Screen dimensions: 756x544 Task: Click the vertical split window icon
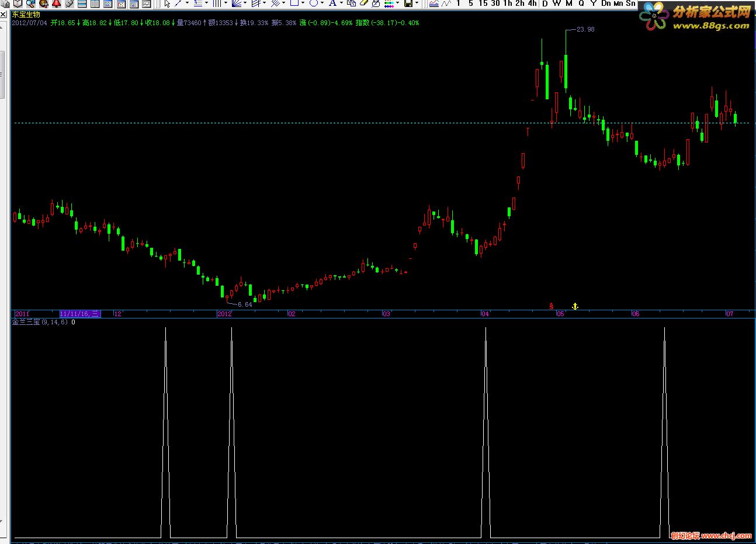tap(95, 3)
